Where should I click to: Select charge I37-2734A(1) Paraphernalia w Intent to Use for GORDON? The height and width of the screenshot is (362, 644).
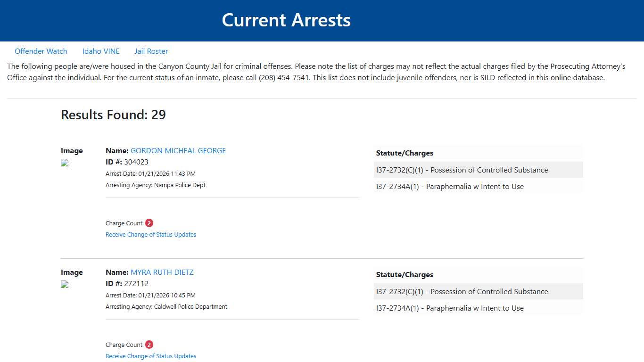tap(449, 186)
